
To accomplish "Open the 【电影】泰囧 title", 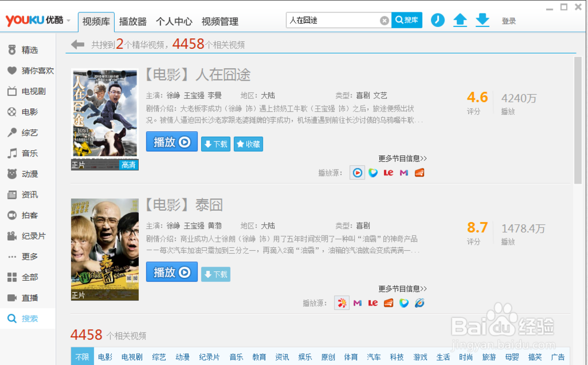I will (184, 205).
